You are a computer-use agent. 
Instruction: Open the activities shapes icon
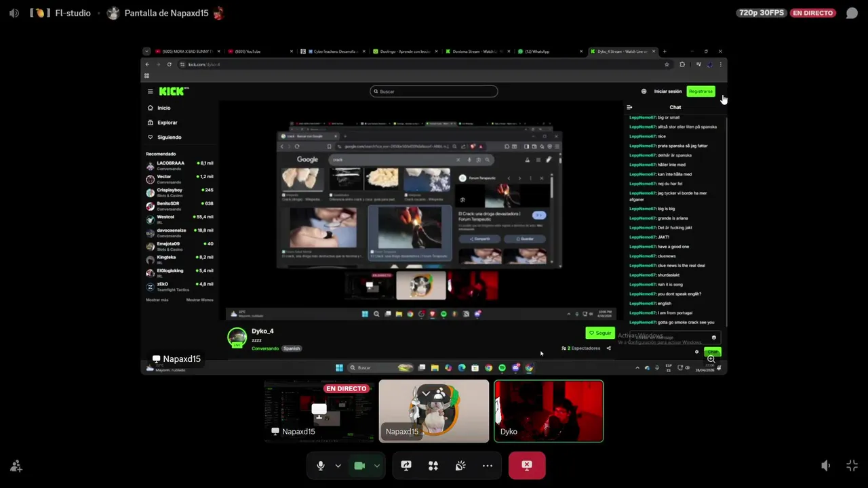433,466
